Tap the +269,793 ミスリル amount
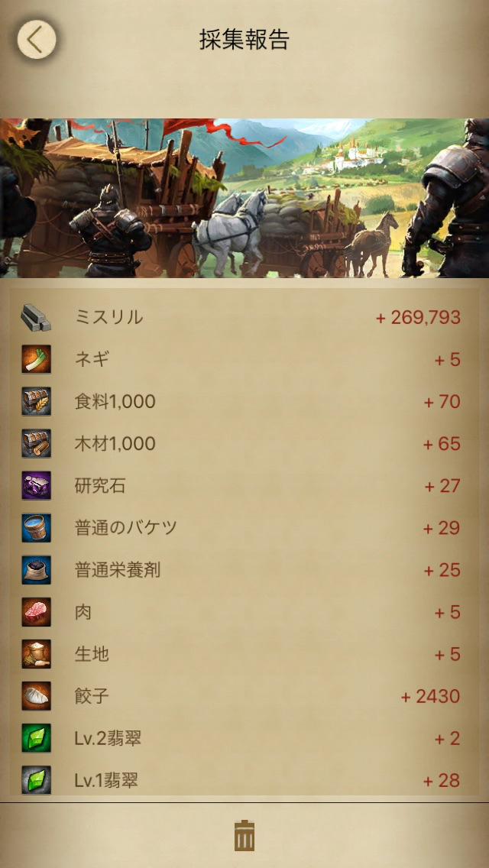 tap(418, 318)
